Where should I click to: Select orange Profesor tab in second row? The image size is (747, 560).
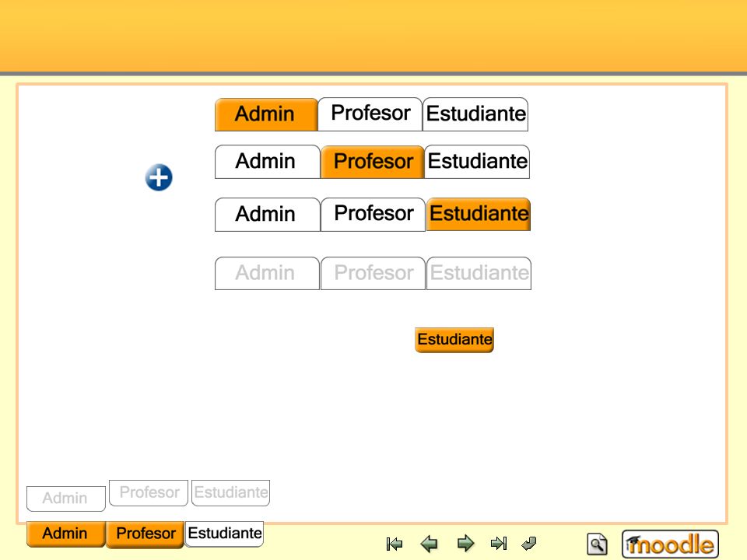[373, 162]
